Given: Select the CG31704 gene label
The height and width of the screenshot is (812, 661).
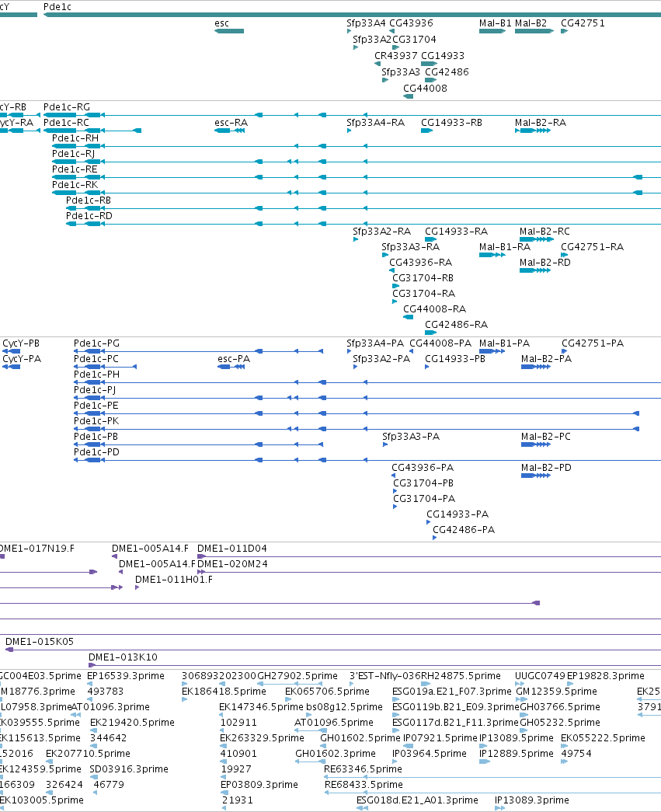Looking at the screenshot, I should tap(414, 40).
